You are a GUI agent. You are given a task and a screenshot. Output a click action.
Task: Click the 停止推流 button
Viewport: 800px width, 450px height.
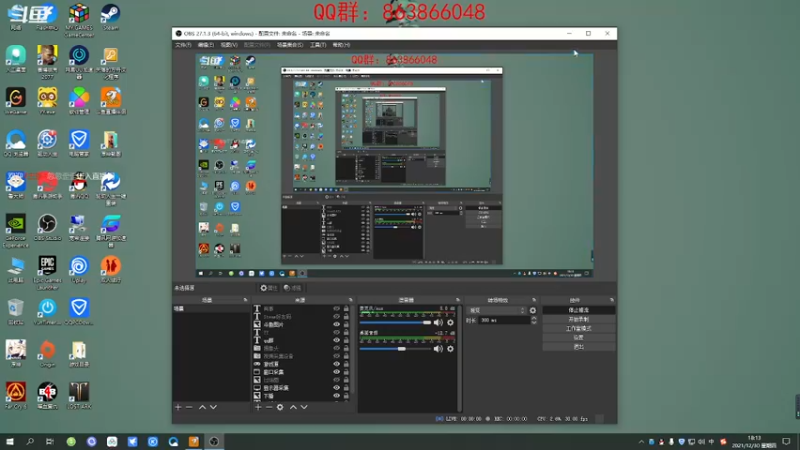pos(579,310)
